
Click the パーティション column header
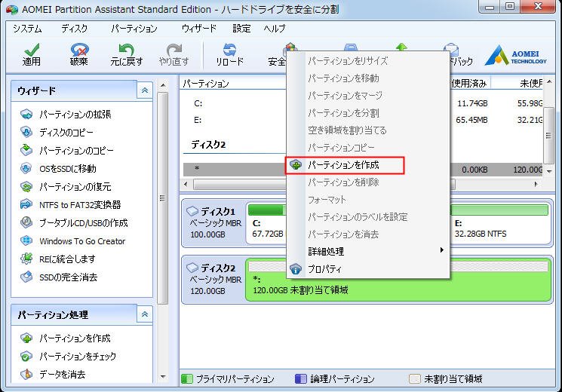206,84
